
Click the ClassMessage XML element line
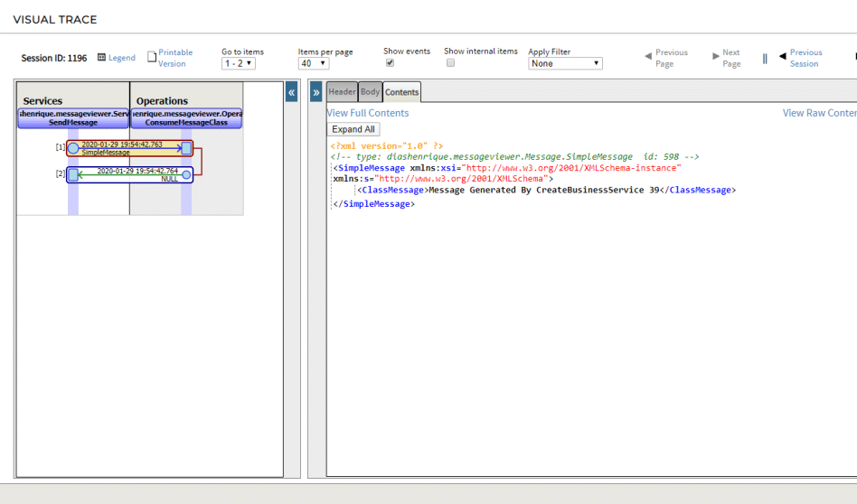pyautogui.click(x=547, y=190)
